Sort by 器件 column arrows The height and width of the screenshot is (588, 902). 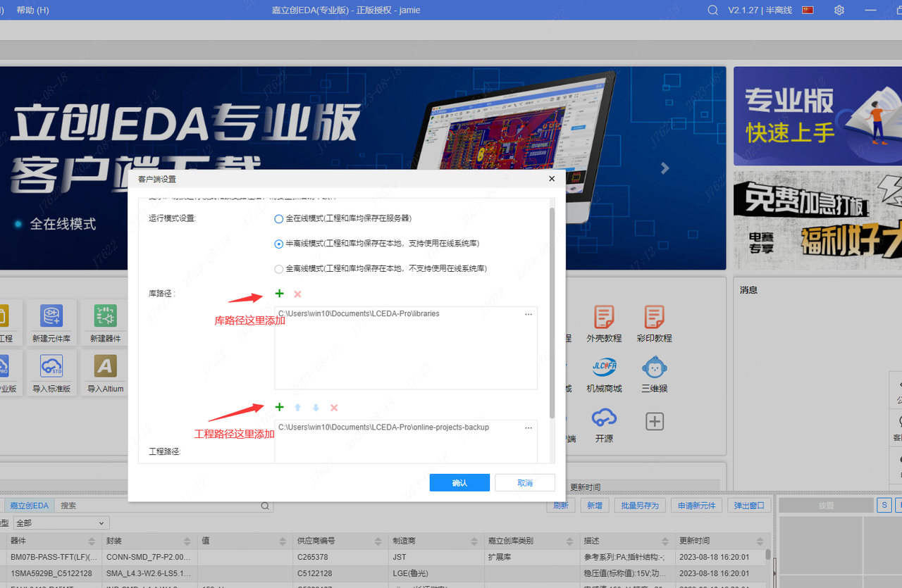click(92, 541)
